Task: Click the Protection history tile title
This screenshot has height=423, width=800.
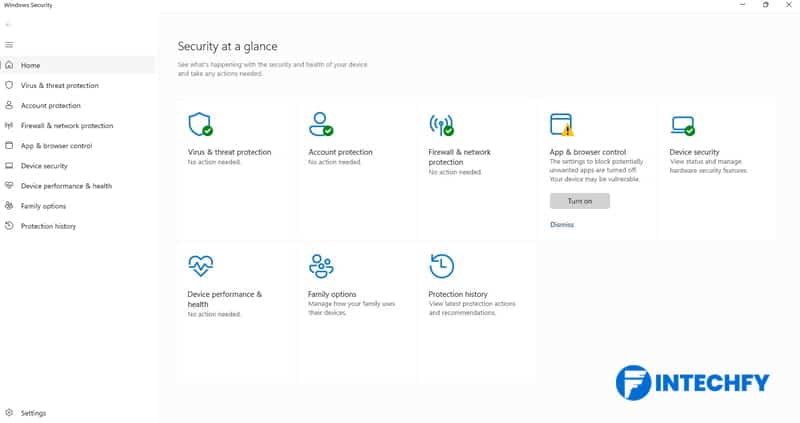Action: (458, 294)
